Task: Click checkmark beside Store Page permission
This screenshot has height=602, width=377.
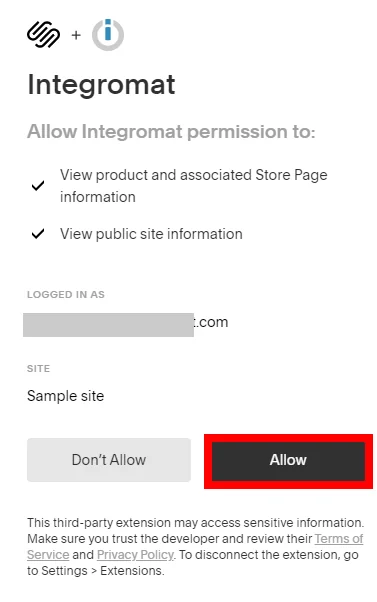Action: point(38,186)
